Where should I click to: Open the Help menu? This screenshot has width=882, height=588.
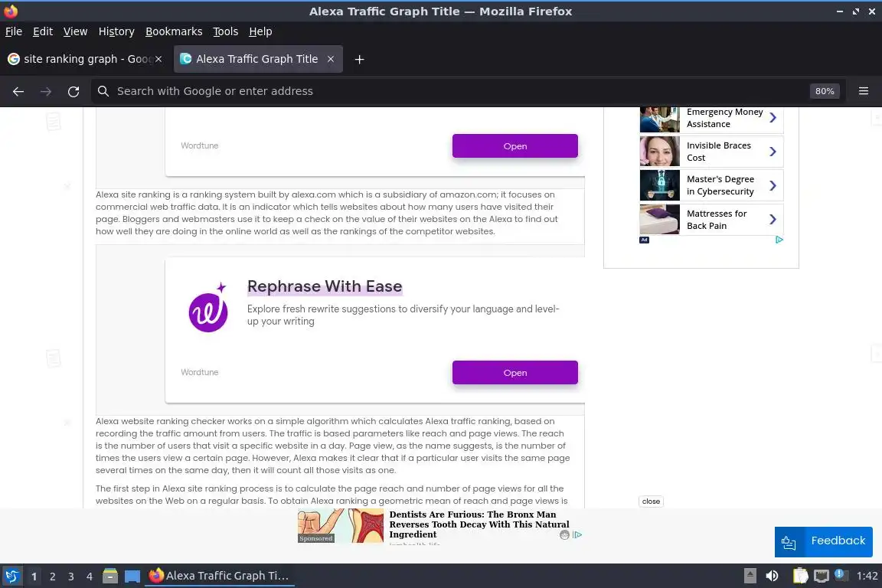(x=260, y=31)
